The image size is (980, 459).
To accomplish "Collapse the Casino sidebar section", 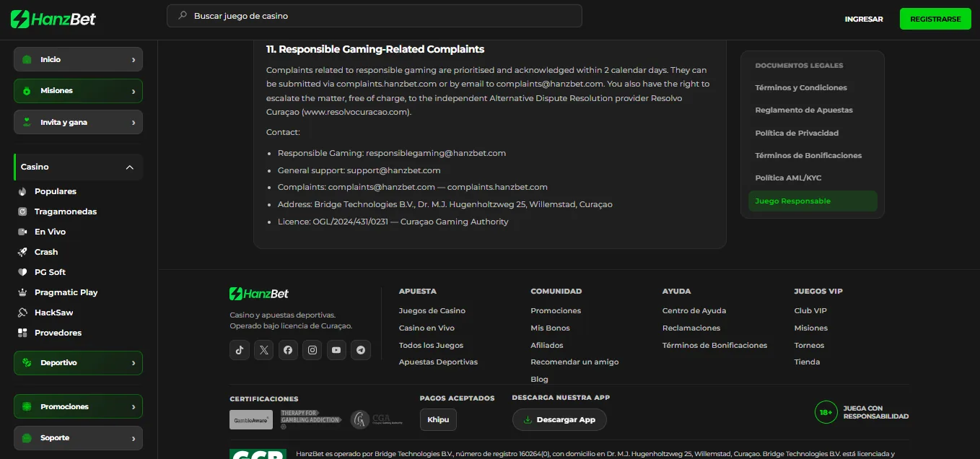I will coord(130,167).
